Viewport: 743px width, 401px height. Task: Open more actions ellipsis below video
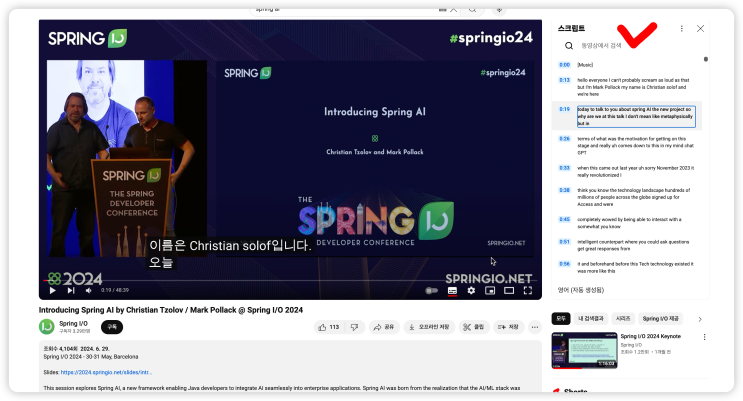point(535,327)
